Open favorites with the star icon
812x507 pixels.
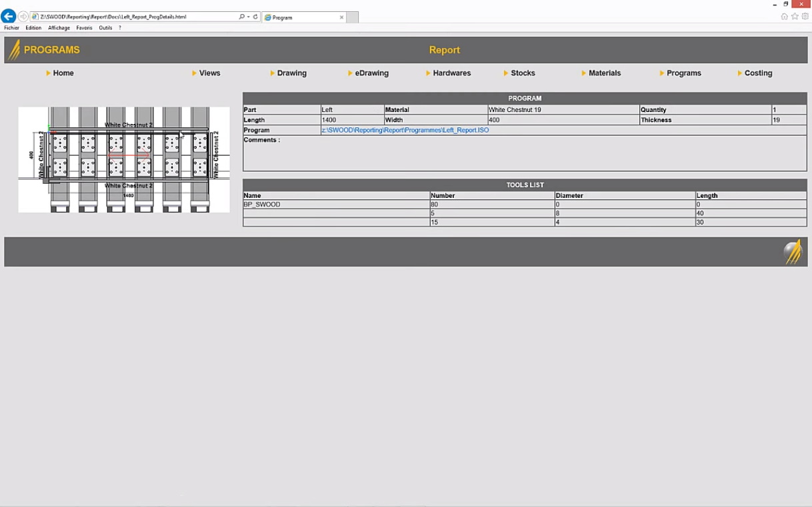pyautogui.click(x=795, y=17)
